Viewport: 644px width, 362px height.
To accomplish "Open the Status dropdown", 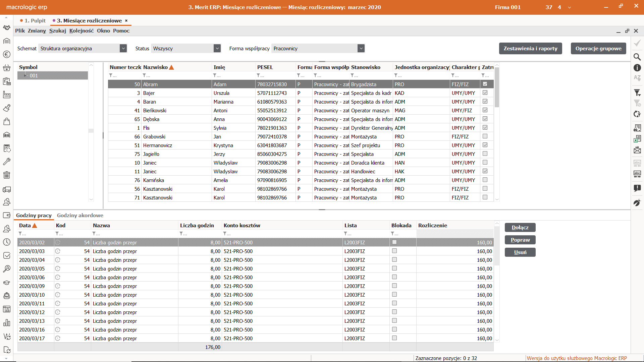I will pyautogui.click(x=217, y=48).
